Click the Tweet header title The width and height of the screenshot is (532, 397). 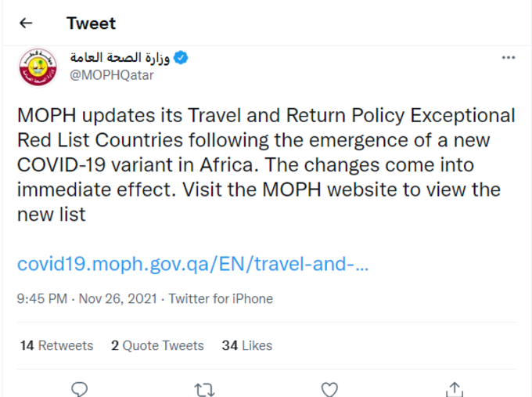pos(91,23)
